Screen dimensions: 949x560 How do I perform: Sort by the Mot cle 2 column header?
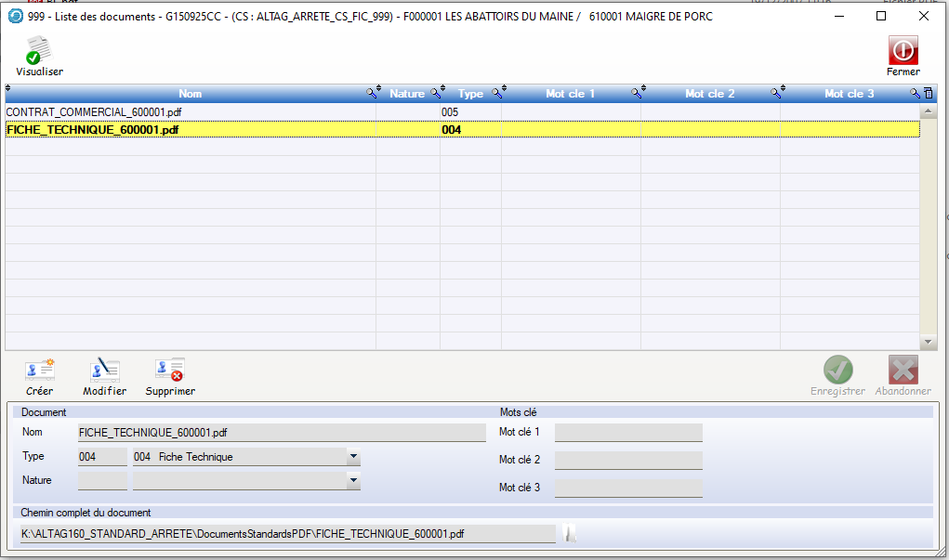709,94
